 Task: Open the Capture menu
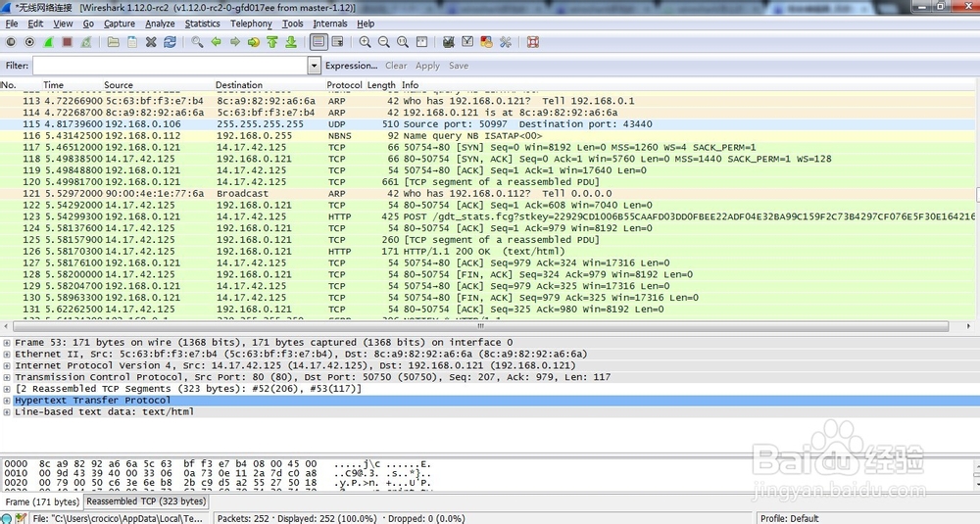coord(120,24)
